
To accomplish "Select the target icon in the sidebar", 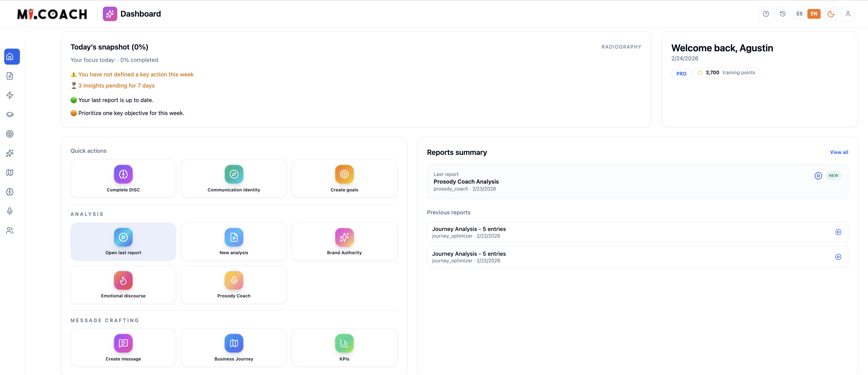I will tap(10, 134).
